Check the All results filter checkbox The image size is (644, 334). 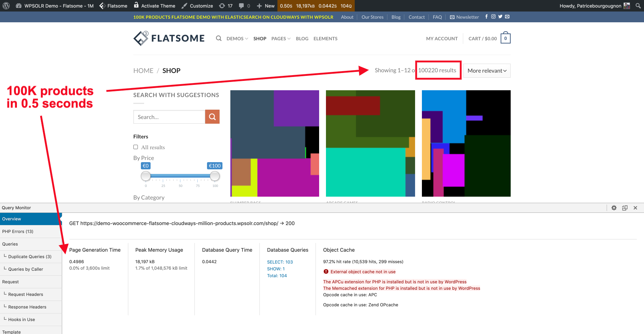coord(136,147)
